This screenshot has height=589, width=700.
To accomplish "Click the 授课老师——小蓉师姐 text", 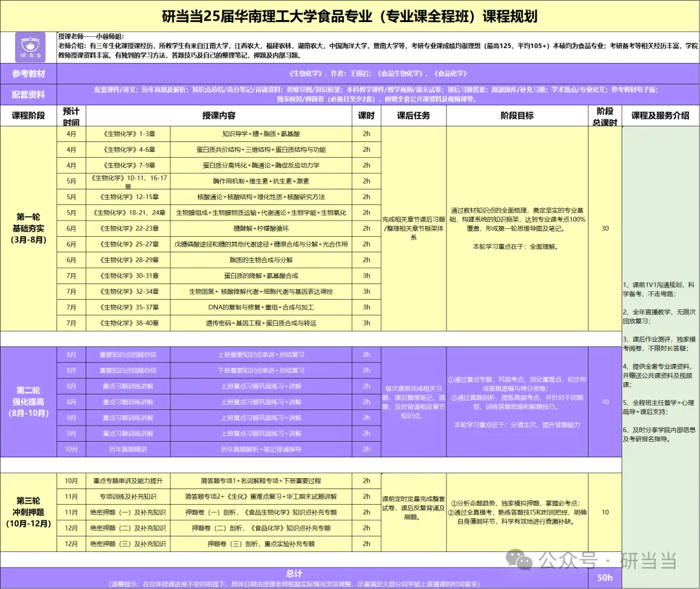I will click(x=91, y=36).
